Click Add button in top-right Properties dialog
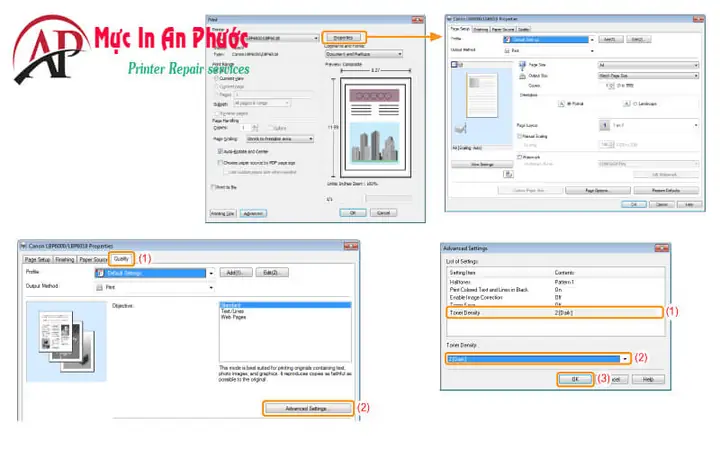Viewport: 720px width, 450px height. pyautogui.click(x=610, y=39)
